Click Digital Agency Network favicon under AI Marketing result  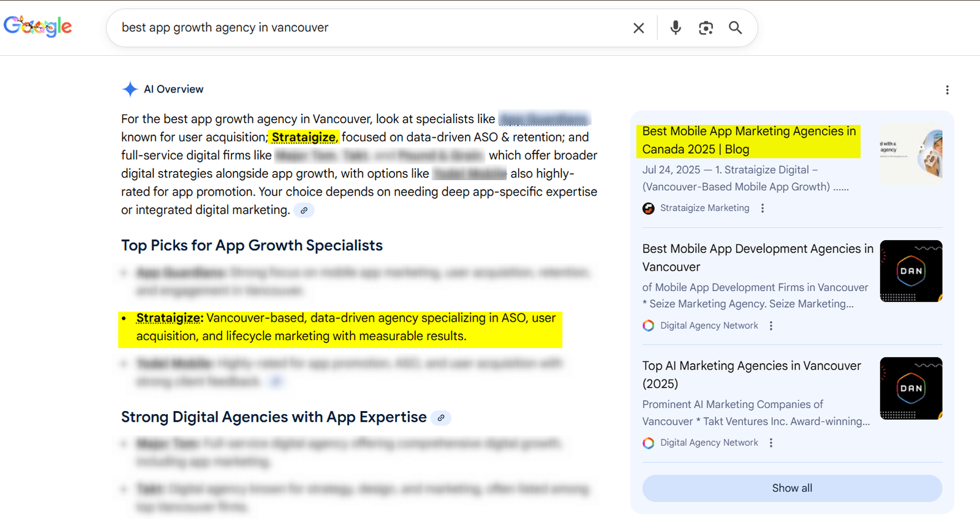click(x=648, y=442)
